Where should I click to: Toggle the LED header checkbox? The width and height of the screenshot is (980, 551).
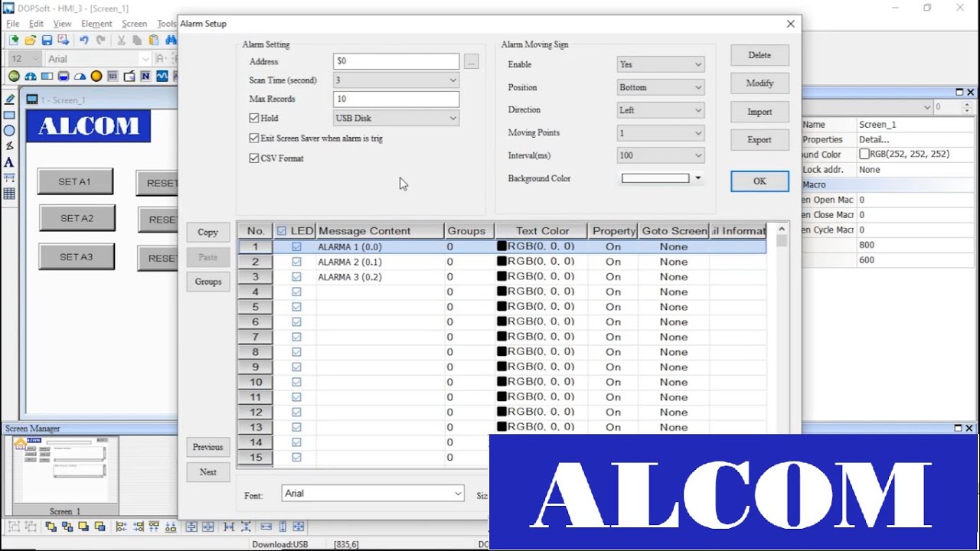(x=282, y=231)
